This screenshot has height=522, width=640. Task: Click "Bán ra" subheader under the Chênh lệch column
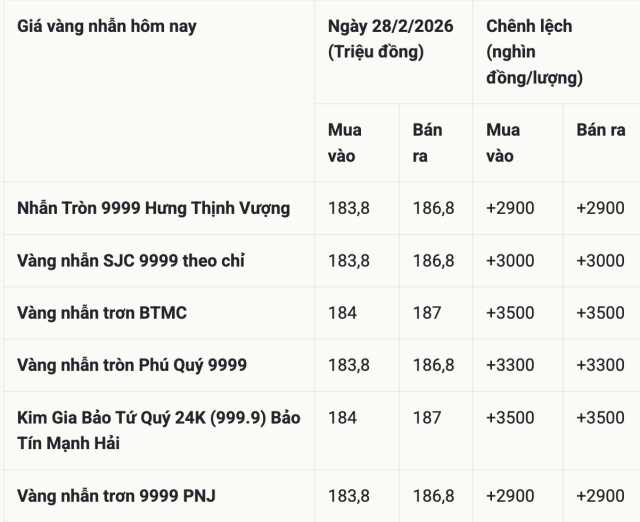pyautogui.click(x=601, y=130)
